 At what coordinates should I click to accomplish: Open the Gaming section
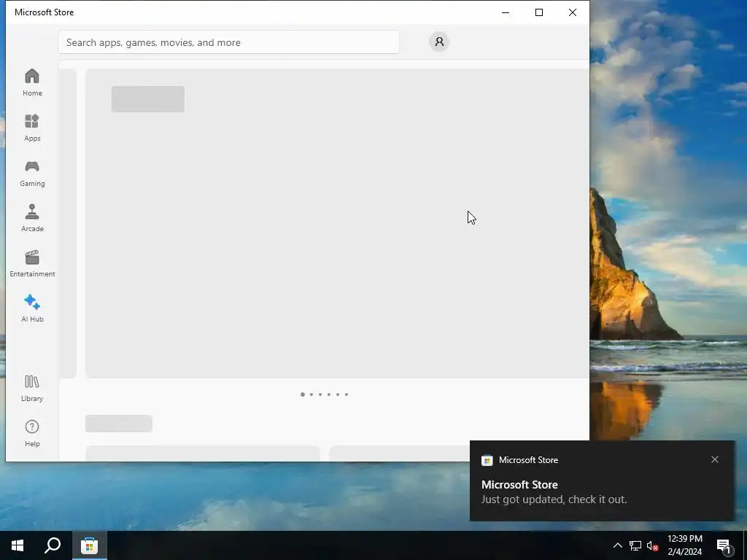(x=32, y=173)
